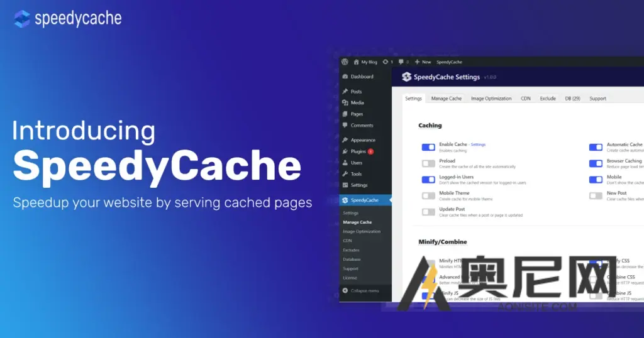Open Support in the sidebar submenu
The height and width of the screenshot is (338, 644).
coord(351,269)
